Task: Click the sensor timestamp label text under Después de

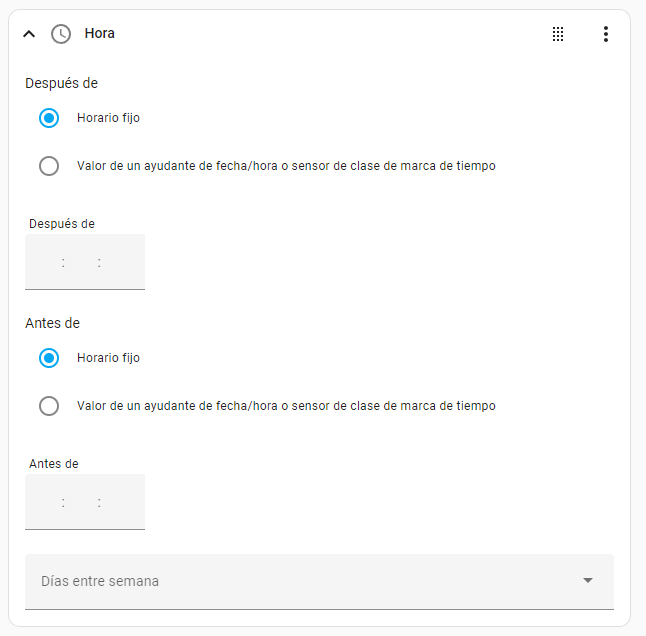Action: pyautogui.click(x=286, y=166)
